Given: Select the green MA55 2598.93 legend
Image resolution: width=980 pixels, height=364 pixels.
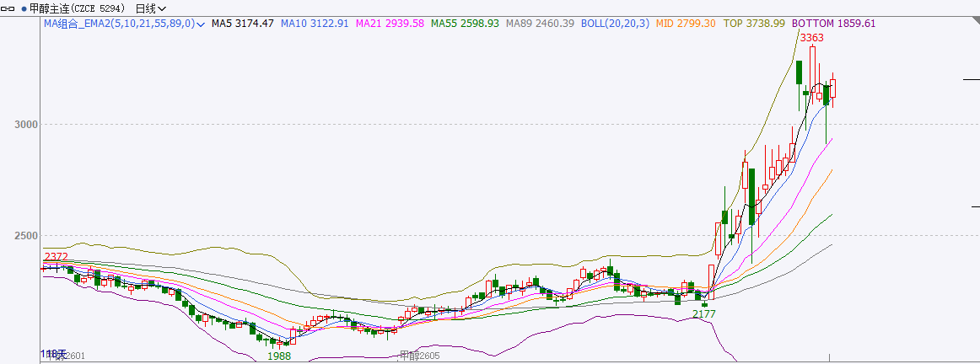Looking at the screenshot, I should pyautogui.click(x=465, y=24).
